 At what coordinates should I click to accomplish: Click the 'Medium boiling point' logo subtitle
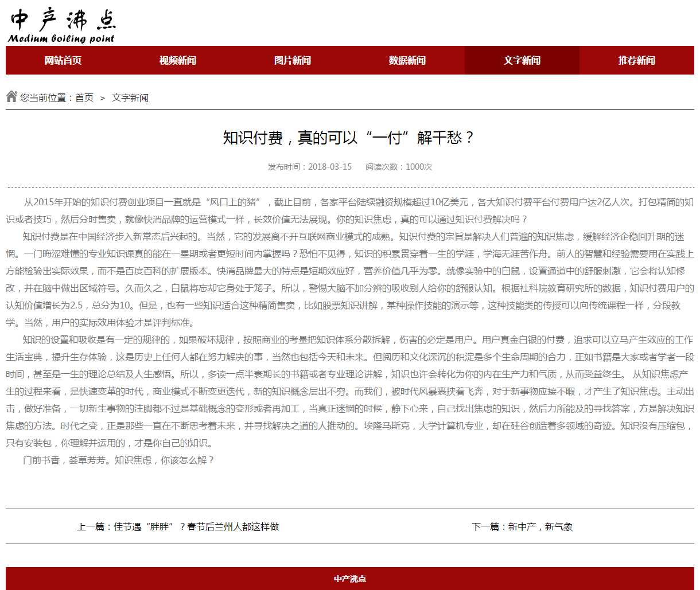coord(61,38)
